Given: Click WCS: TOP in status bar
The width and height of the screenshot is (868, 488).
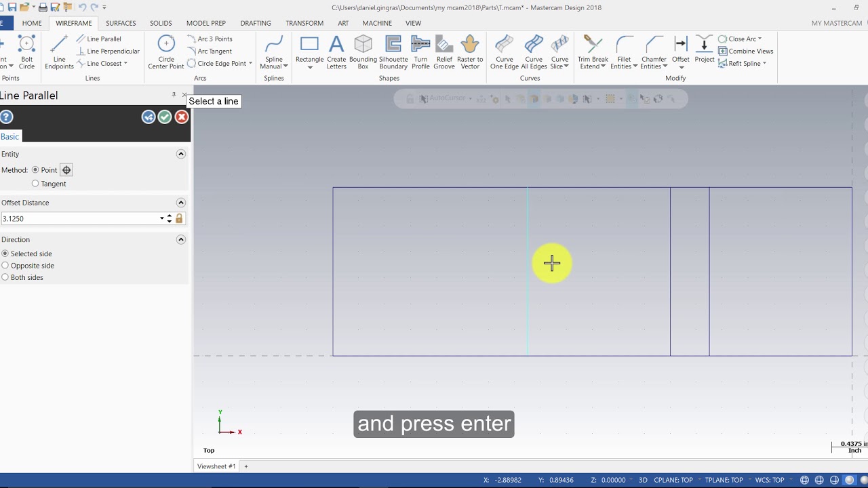Looking at the screenshot, I should pos(769,480).
